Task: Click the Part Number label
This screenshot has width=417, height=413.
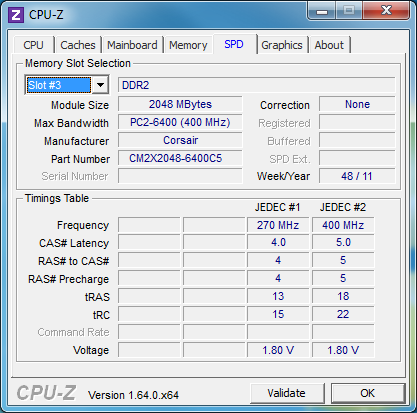Action: click(x=80, y=159)
